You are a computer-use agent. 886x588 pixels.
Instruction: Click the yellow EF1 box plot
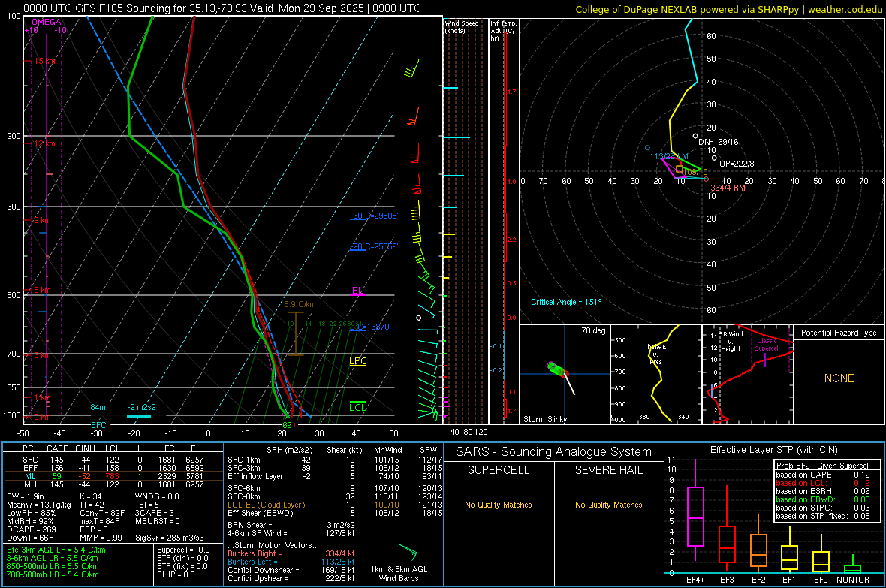point(789,551)
